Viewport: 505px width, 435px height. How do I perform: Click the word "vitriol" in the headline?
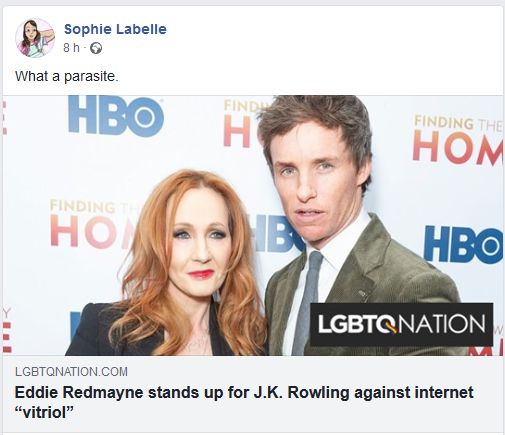[x=44, y=413]
